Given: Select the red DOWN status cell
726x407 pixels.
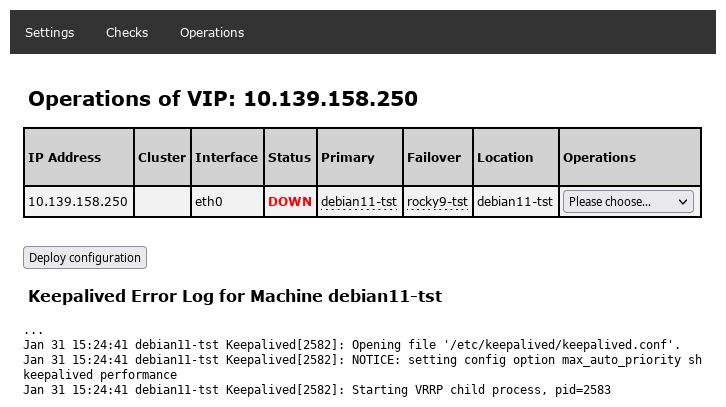Looking at the screenshot, I should coord(290,201).
